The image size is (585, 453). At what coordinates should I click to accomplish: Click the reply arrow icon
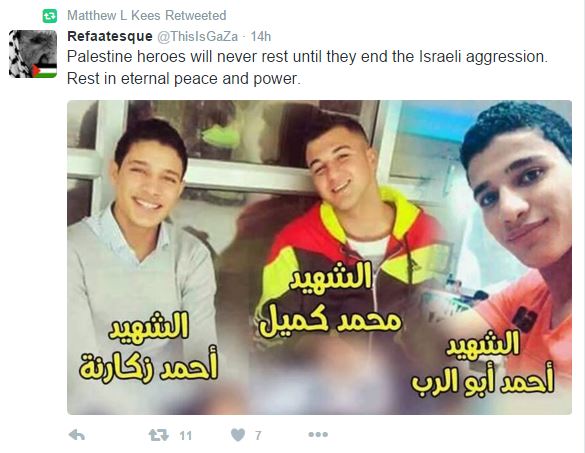[77, 435]
